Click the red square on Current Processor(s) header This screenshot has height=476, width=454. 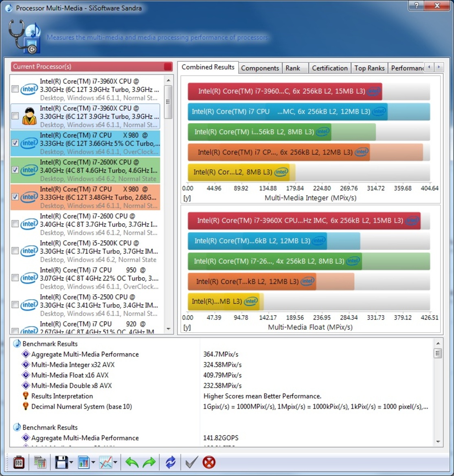click(168, 66)
